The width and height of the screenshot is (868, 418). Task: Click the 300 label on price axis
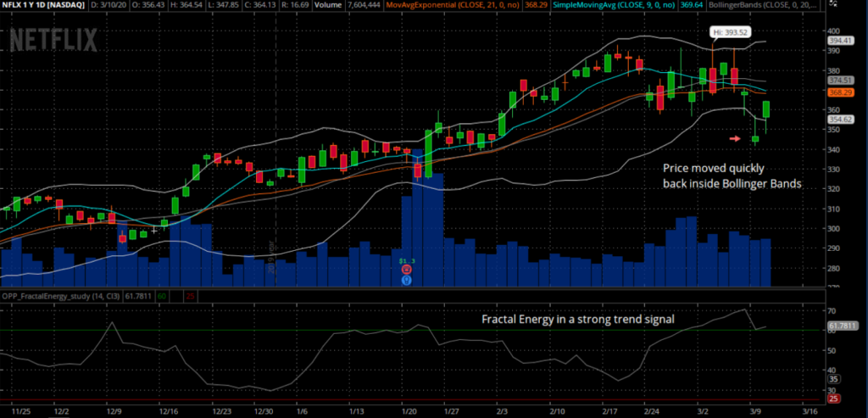coord(834,229)
